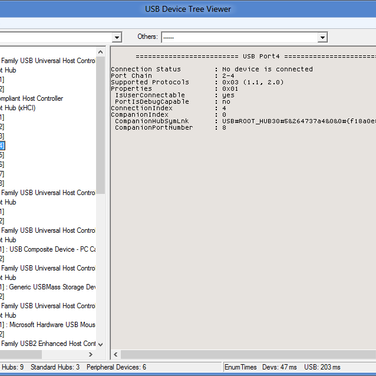Click the Others: label

(x=147, y=36)
